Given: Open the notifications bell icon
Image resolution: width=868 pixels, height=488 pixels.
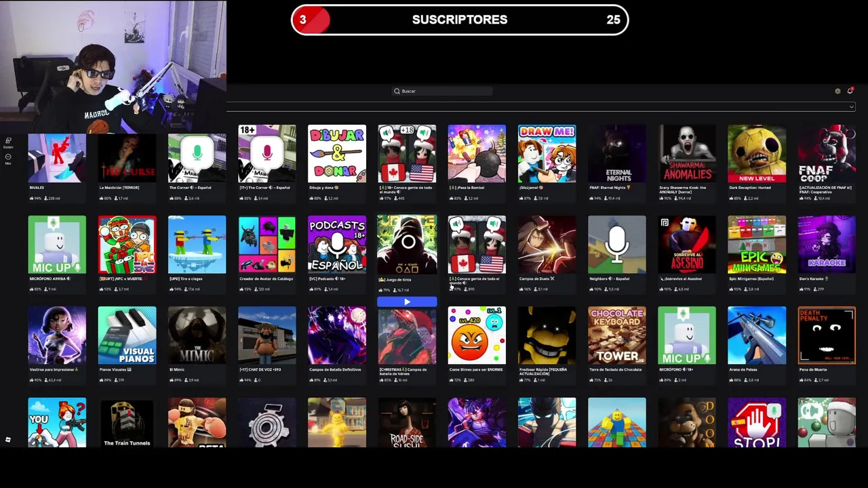Looking at the screenshot, I should 850,91.
